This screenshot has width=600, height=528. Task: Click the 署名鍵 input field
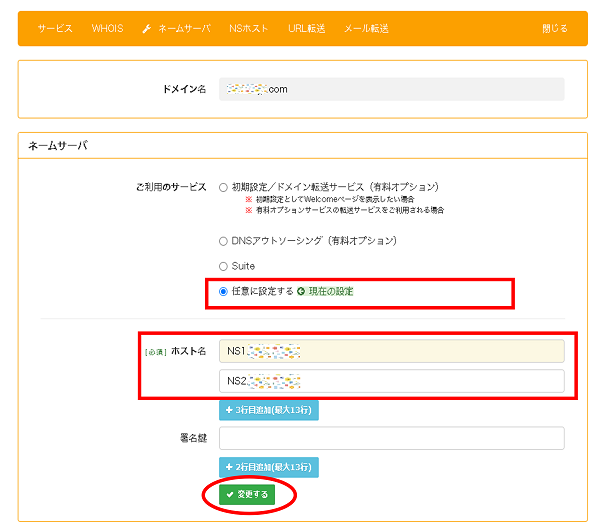pos(391,438)
